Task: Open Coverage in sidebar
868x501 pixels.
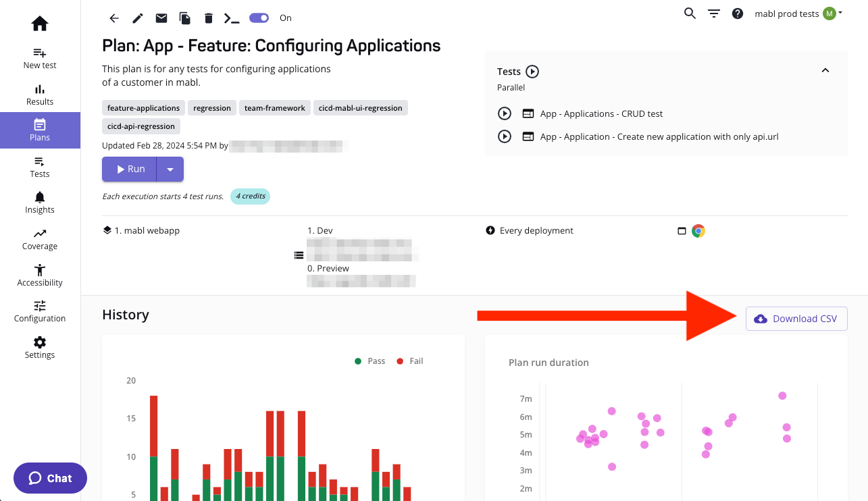Action: [x=40, y=240]
